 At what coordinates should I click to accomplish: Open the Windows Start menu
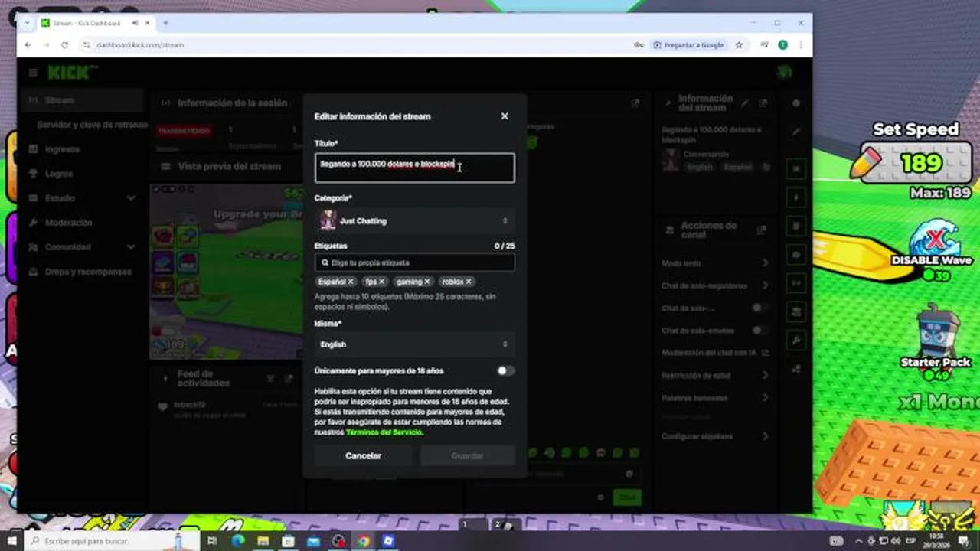(12, 541)
